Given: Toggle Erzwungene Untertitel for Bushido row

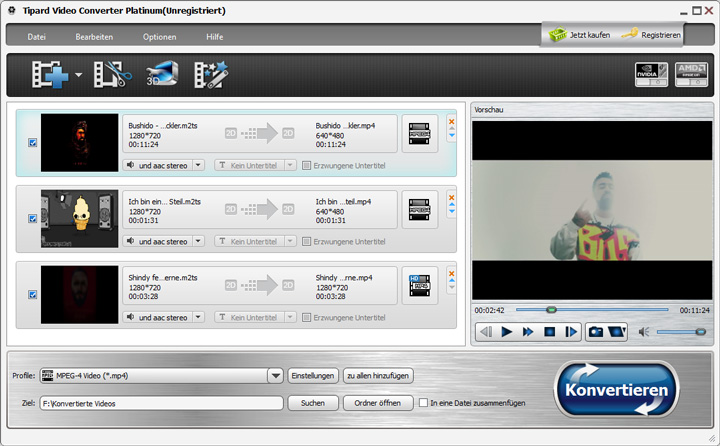Looking at the screenshot, I should 306,165.
